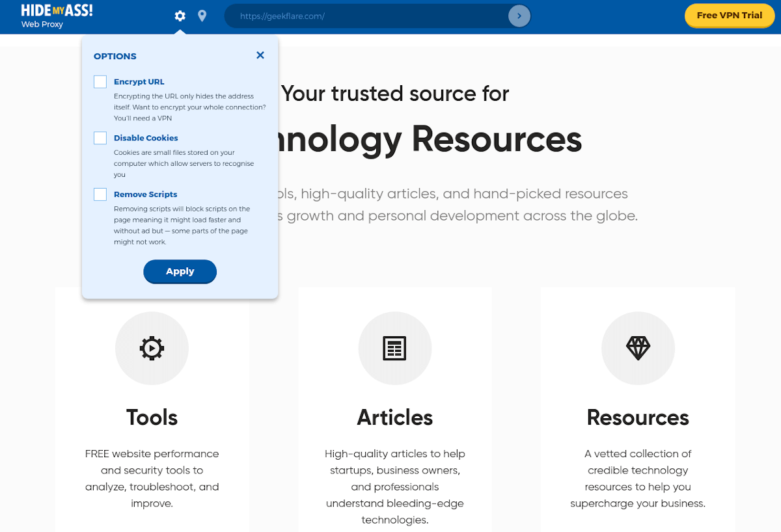This screenshot has height=532, width=781.
Task: Click the HideMyAss Web Proxy logo
Action: (x=57, y=16)
